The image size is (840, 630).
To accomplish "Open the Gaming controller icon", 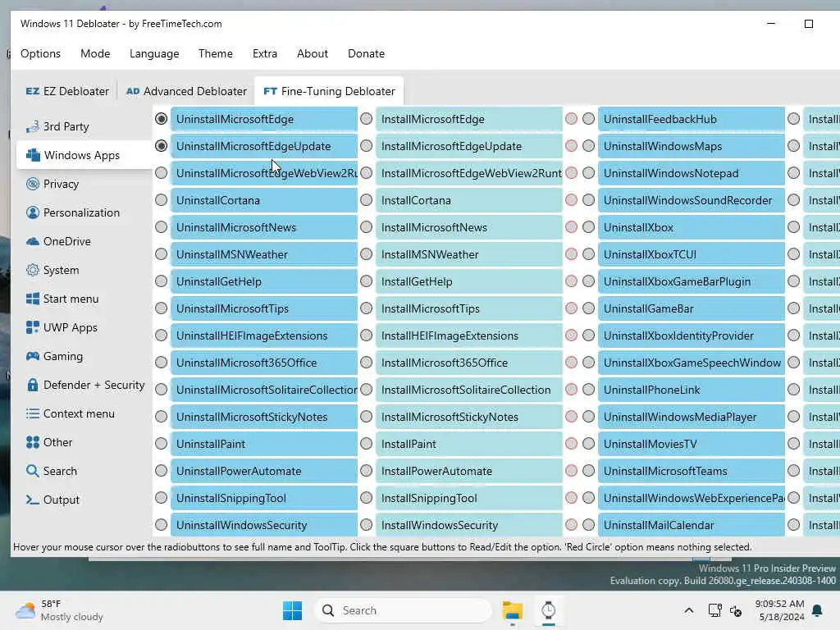I will [x=33, y=356].
